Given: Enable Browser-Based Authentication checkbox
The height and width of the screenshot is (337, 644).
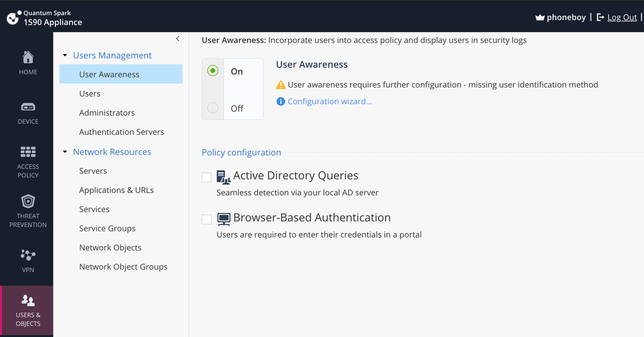Looking at the screenshot, I should click(x=206, y=219).
